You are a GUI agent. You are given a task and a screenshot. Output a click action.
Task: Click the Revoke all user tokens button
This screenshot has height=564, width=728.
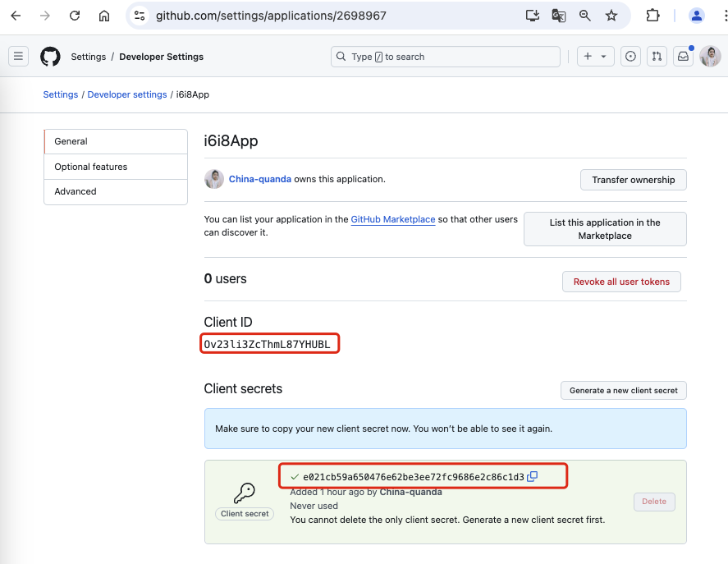621,282
